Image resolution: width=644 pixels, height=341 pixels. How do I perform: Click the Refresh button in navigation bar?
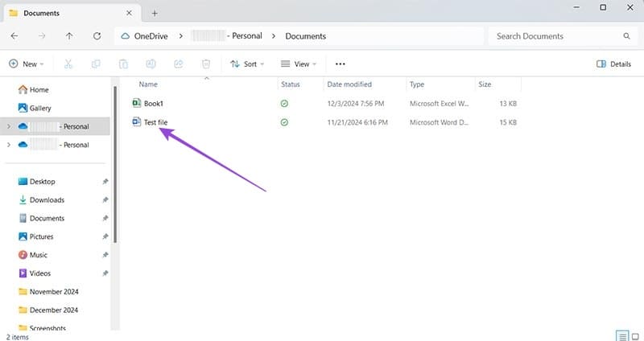point(97,36)
